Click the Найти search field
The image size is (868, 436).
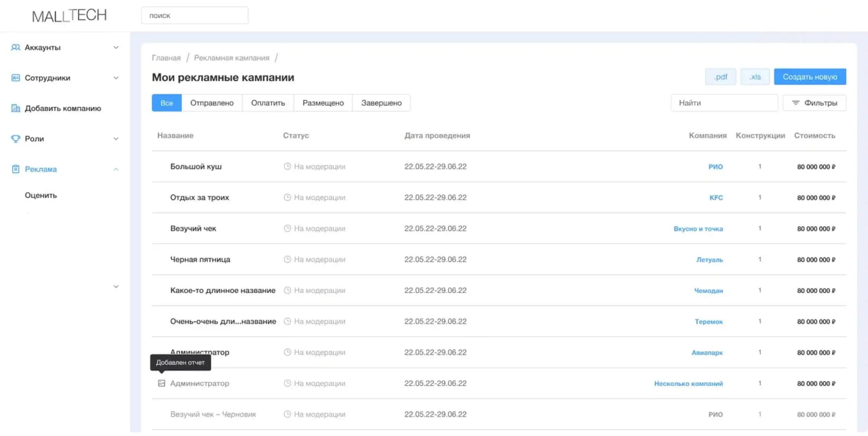tap(724, 103)
